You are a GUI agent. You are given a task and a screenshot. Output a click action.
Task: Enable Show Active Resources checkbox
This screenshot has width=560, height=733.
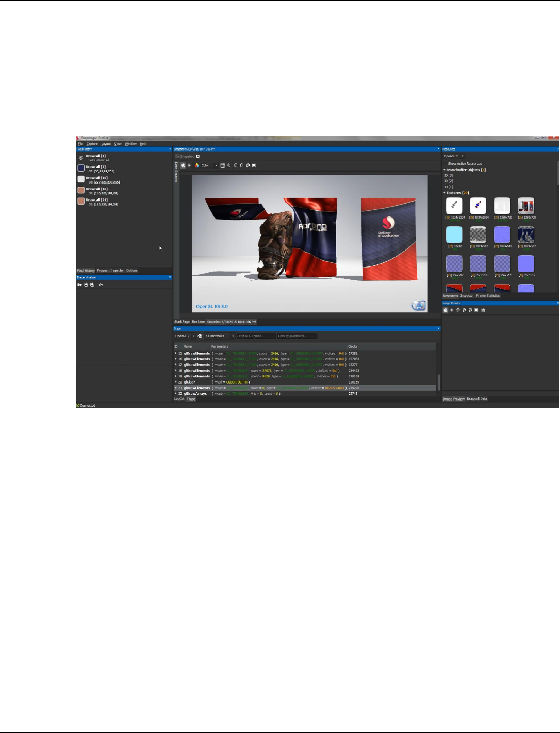point(446,164)
